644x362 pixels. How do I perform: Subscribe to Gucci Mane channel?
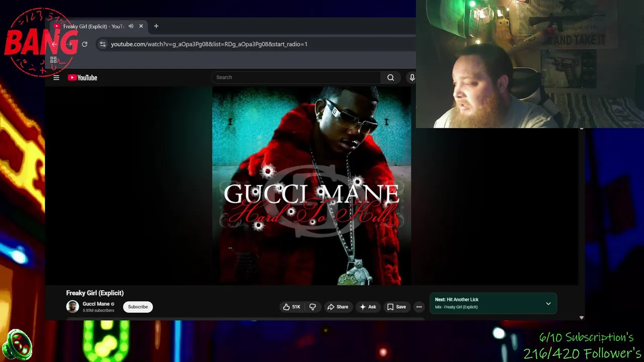click(138, 307)
